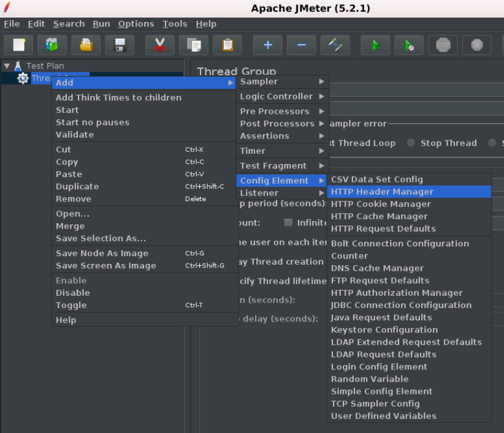Click the Thread Group gear icon
This screenshot has height=433, width=504.
coord(23,78)
